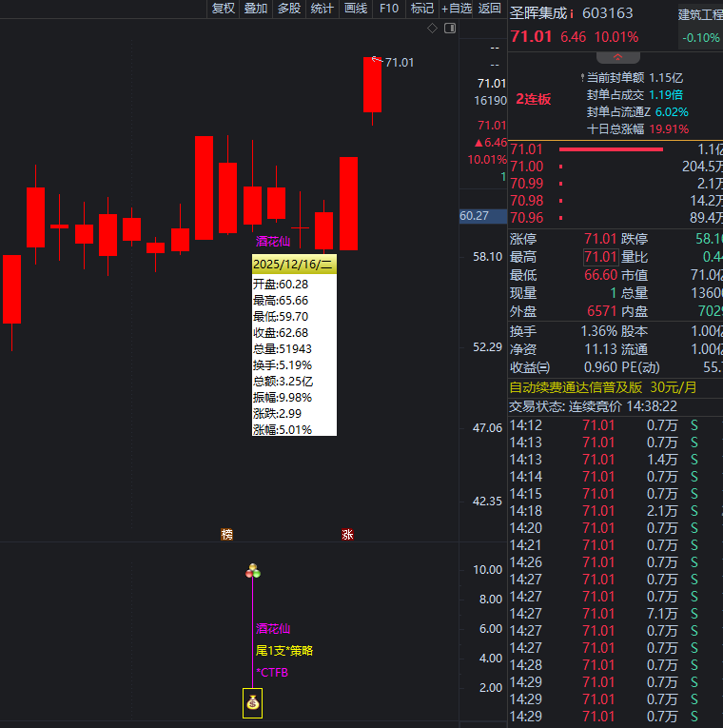Open the F10 company information tab
Viewport: 723px width, 728px height.
click(388, 9)
